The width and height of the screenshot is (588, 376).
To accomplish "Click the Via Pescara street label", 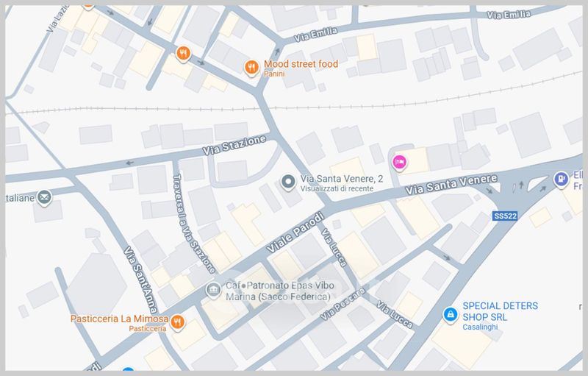I will pos(343,304).
